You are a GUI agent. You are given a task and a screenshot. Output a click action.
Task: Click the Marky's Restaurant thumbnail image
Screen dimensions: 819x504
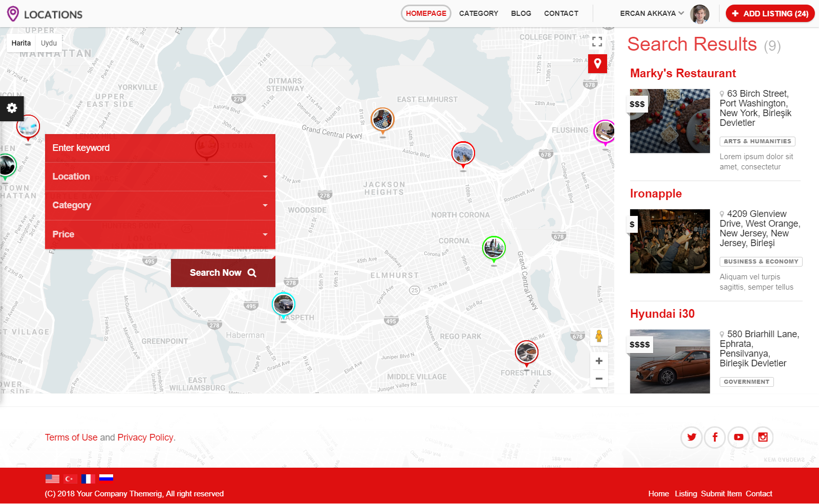(670, 121)
